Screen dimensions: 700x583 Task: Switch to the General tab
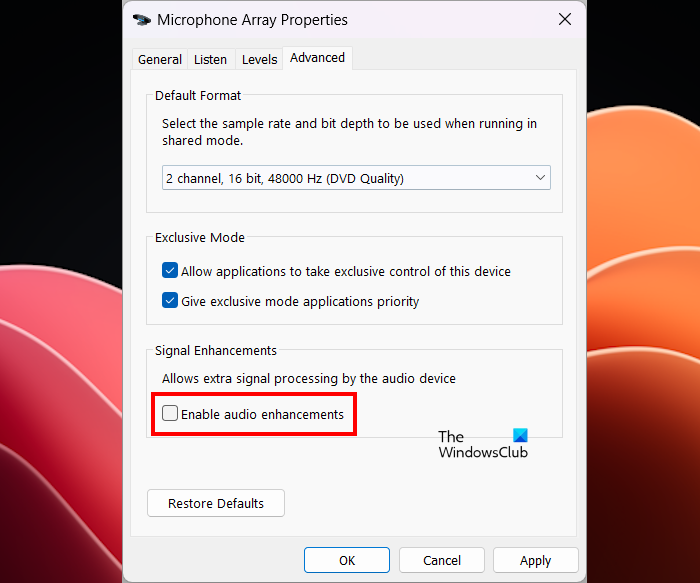(160, 59)
